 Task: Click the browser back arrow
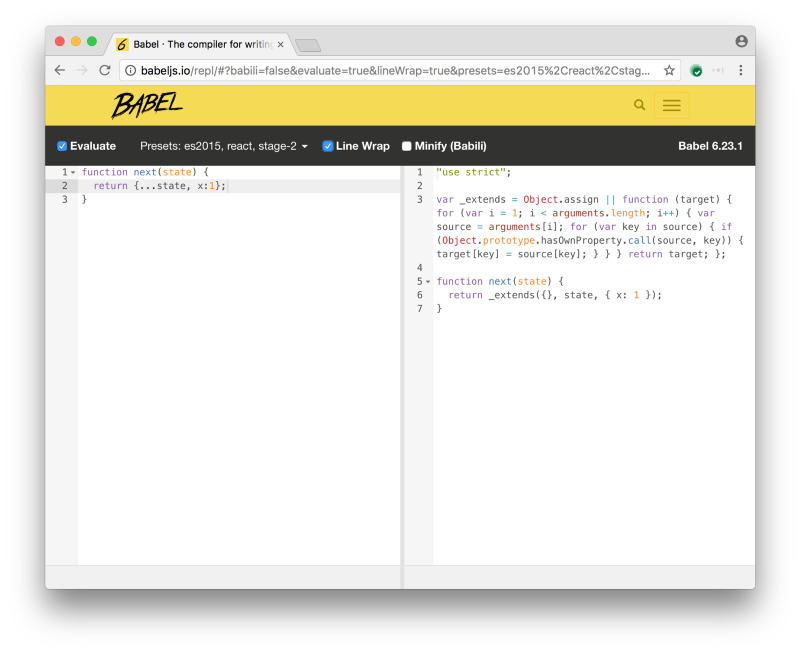click(x=60, y=70)
